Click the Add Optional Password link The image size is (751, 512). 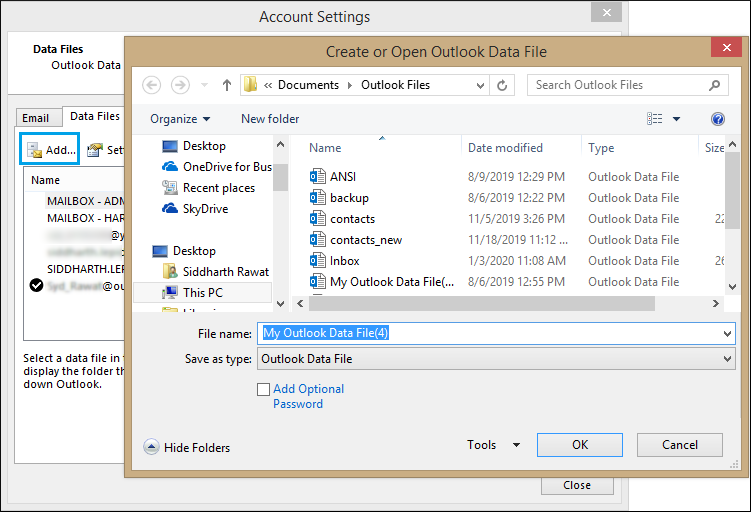coord(308,397)
